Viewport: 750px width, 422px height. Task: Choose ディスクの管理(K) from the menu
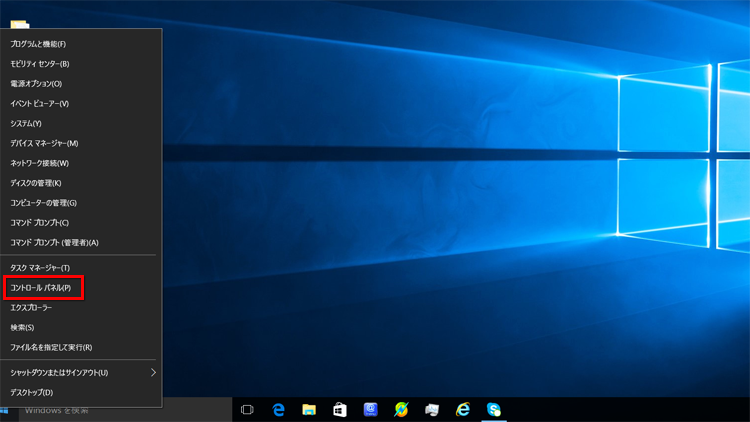click(x=36, y=183)
